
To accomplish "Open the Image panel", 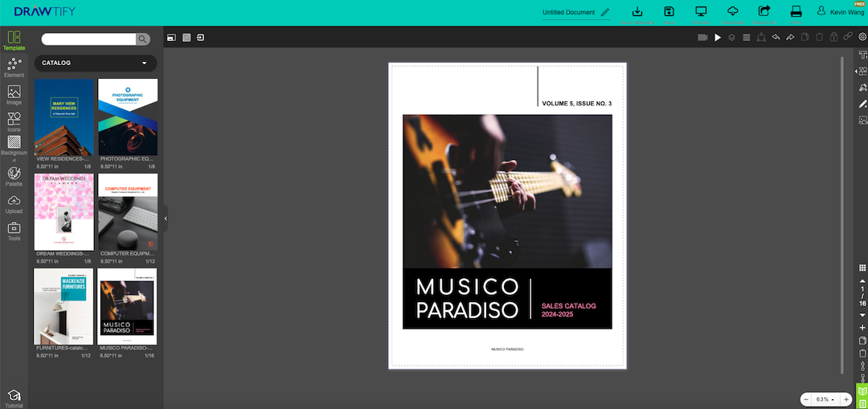I will pyautogui.click(x=14, y=95).
